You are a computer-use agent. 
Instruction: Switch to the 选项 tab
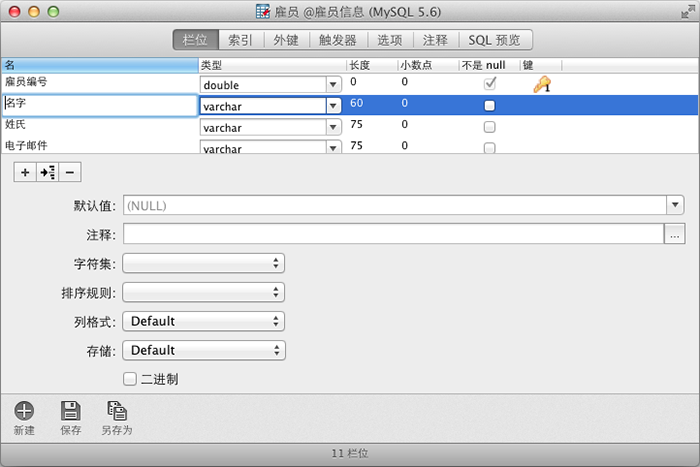(x=390, y=40)
